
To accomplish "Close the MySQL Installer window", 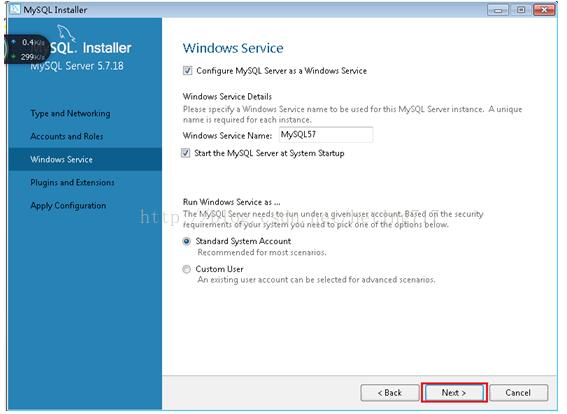I will (x=544, y=10).
